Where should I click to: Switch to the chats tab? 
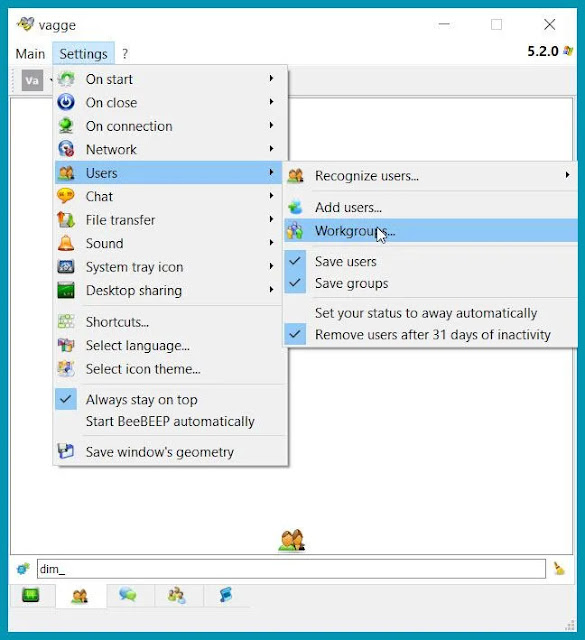point(128,595)
